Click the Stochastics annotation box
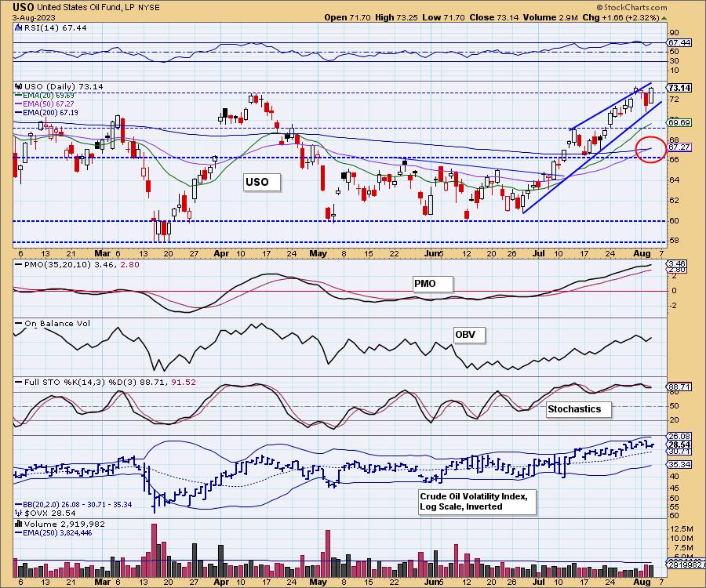This screenshot has width=706, height=588. pos(579,409)
